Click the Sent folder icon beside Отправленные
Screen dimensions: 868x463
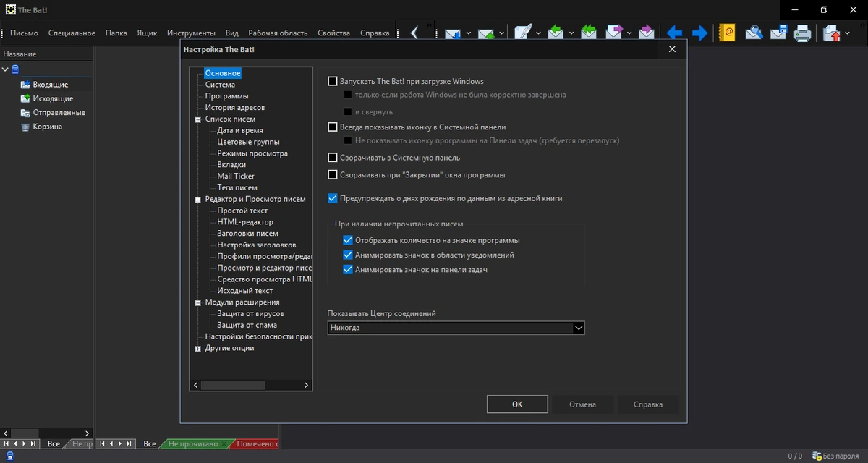25,113
